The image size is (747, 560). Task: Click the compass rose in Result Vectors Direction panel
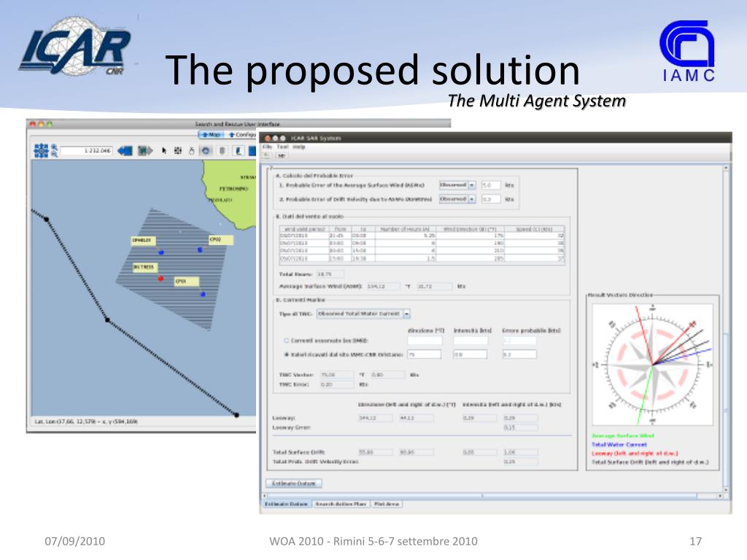tap(652, 365)
